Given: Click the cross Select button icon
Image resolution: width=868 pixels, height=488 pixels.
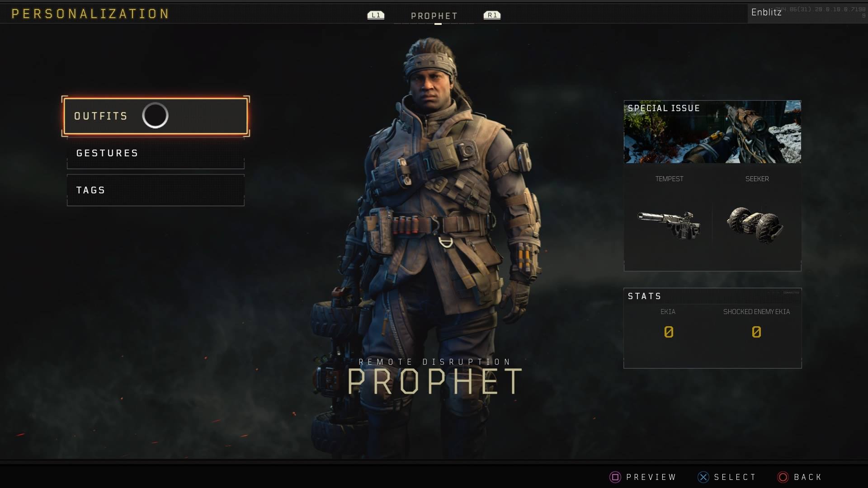Looking at the screenshot, I should click(703, 477).
